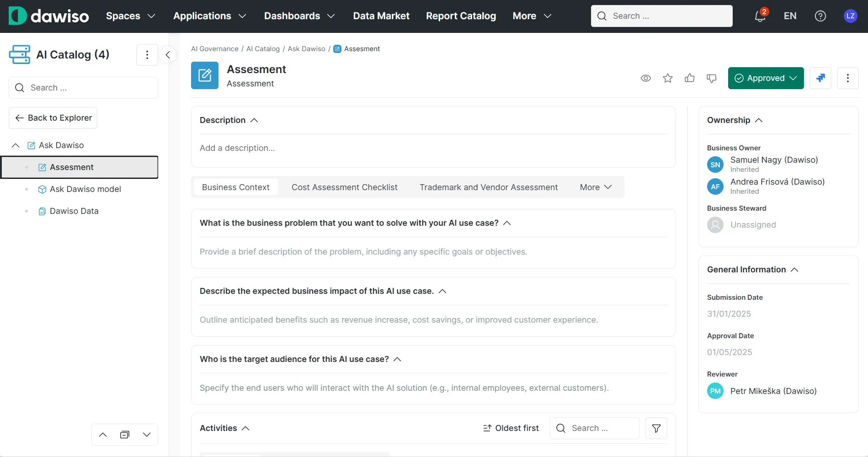Open AI Catalog three-dot menu
The height and width of the screenshot is (457, 868).
click(x=147, y=55)
